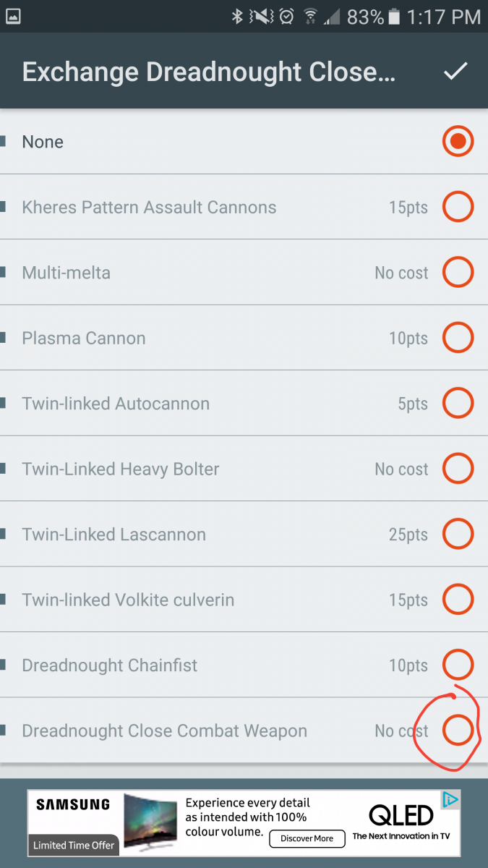Tap the AdChoices icon on the ad
This screenshot has width=488, height=868.
coord(450,800)
